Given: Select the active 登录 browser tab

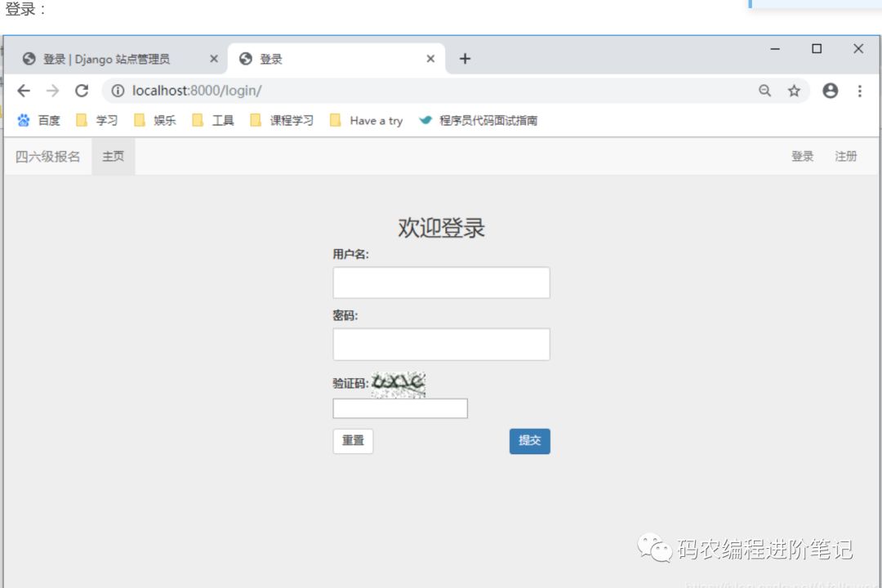Looking at the screenshot, I should click(336, 59).
